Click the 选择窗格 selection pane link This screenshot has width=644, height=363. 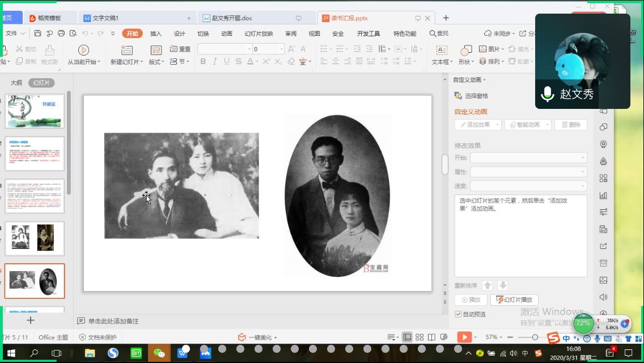[x=476, y=96]
